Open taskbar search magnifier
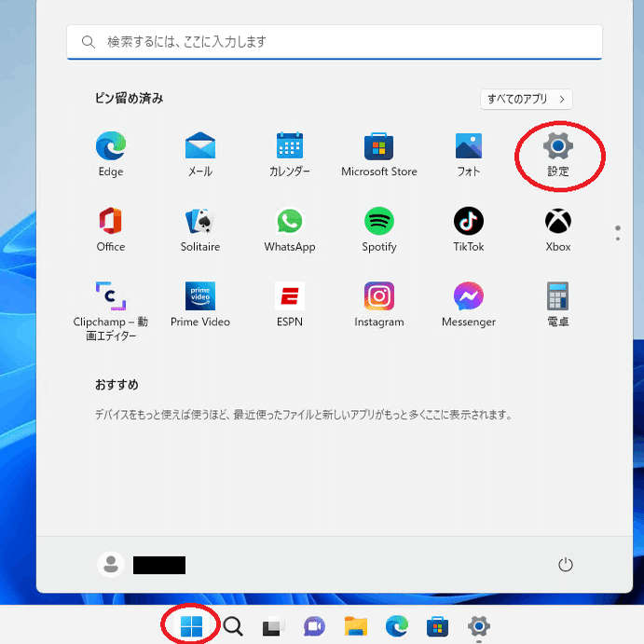 coord(233,626)
